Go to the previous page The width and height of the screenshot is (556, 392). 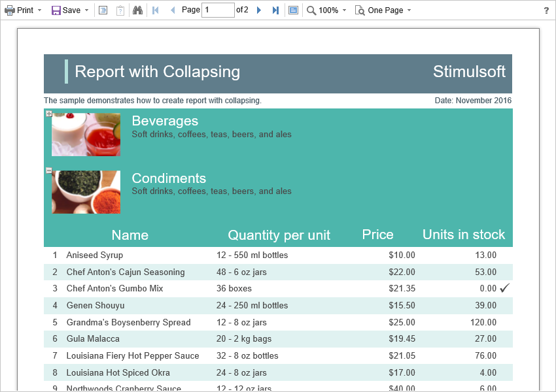click(172, 10)
